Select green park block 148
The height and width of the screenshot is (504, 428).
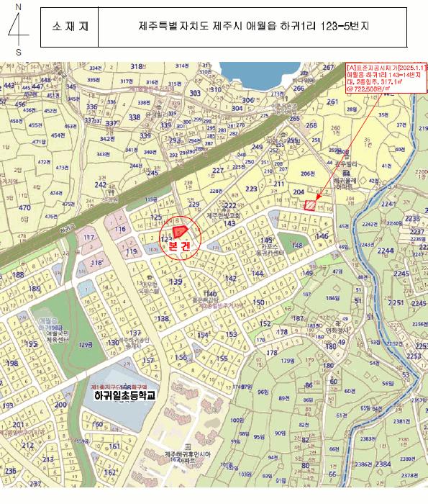297,246
